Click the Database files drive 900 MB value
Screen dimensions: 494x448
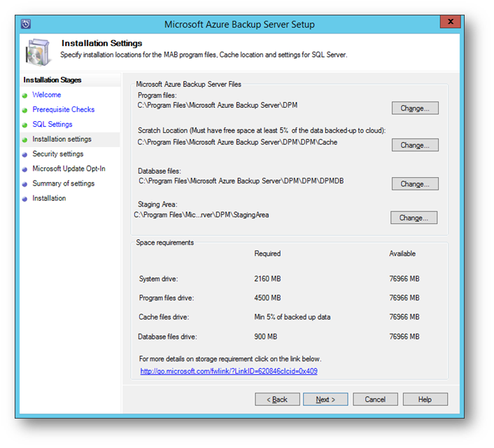[x=266, y=337]
